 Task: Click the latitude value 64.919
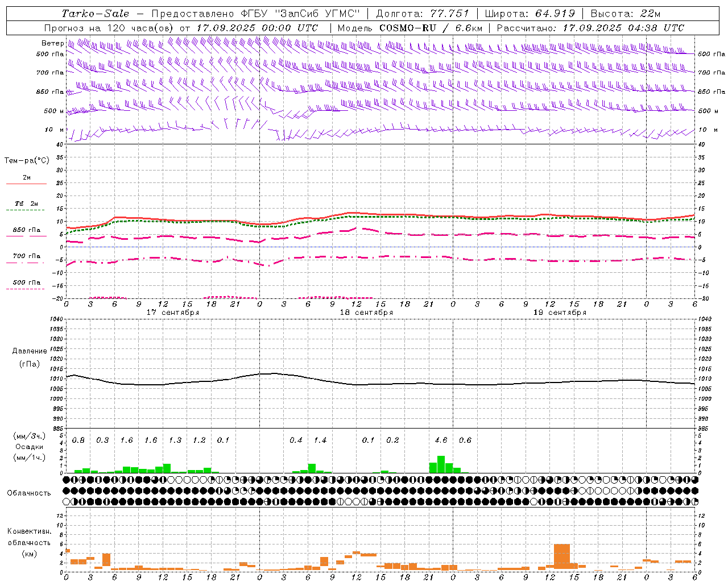pyautogui.click(x=555, y=14)
